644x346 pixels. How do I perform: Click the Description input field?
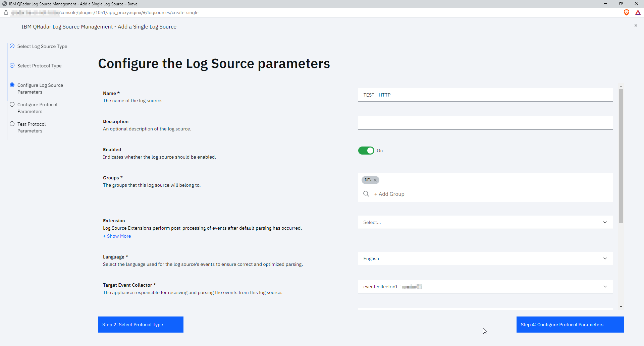(485, 123)
